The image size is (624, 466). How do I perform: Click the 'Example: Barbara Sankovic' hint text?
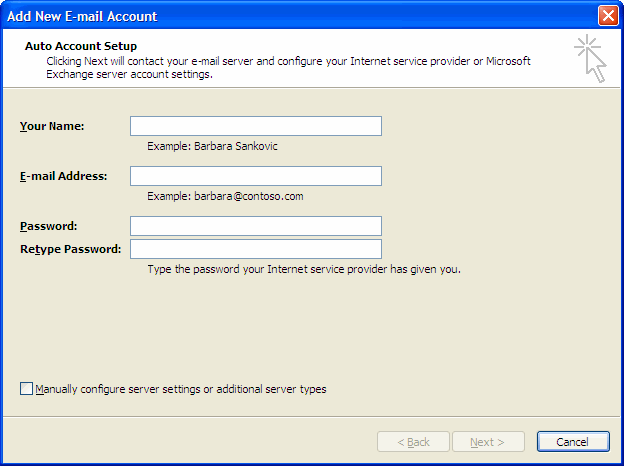(x=212, y=146)
